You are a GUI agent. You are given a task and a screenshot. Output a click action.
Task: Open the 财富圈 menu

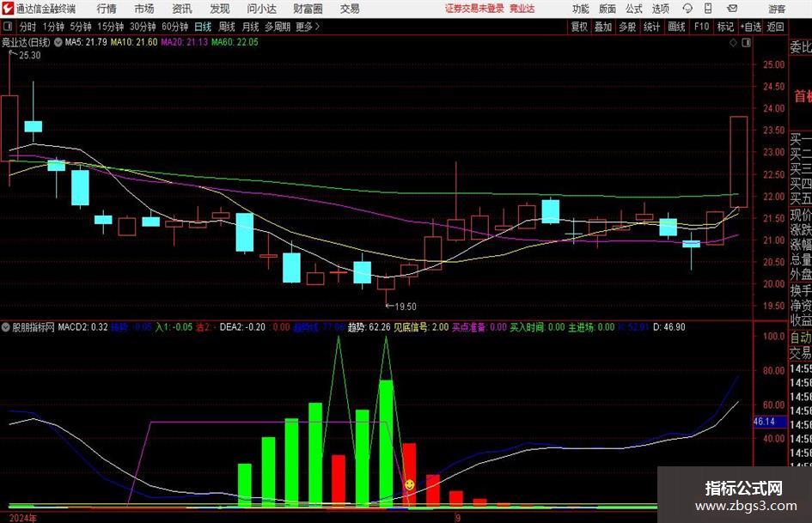pyautogui.click(x=308, y=9)
